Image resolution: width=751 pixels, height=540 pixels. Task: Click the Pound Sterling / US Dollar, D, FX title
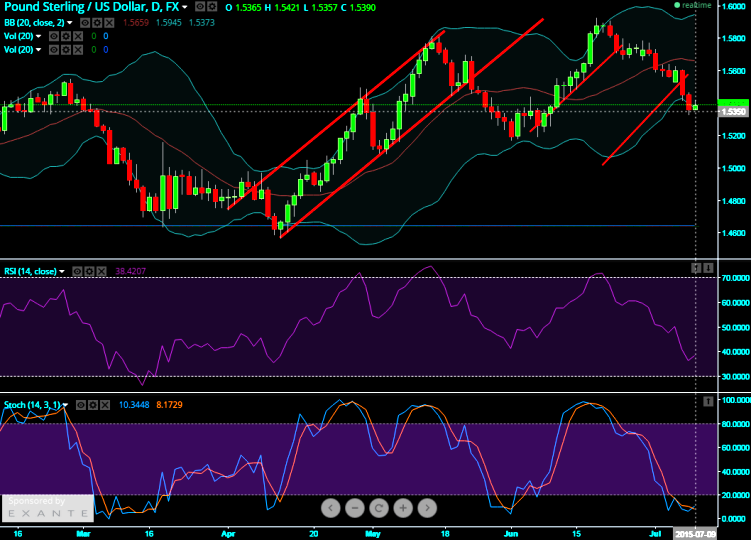[x=91, y=7]
